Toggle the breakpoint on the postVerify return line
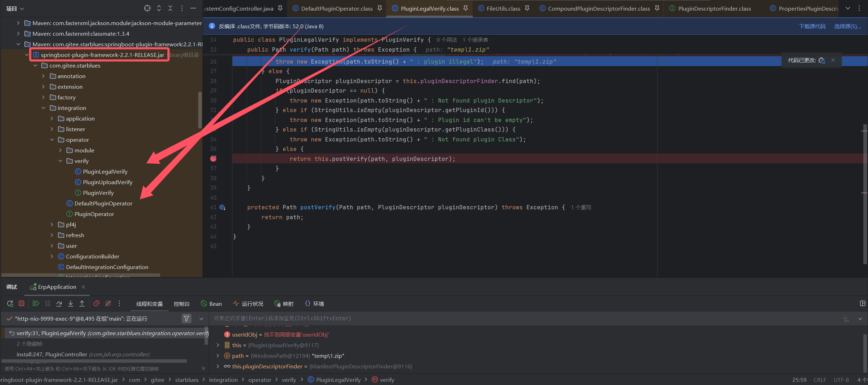868x385 pixels. (x=213, y=159)
